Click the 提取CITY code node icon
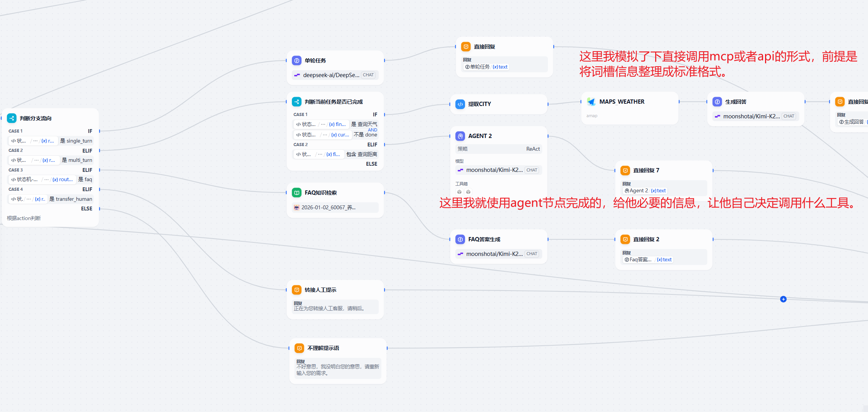The height and width of the screenshot is (412, 868). pos(460,104)
